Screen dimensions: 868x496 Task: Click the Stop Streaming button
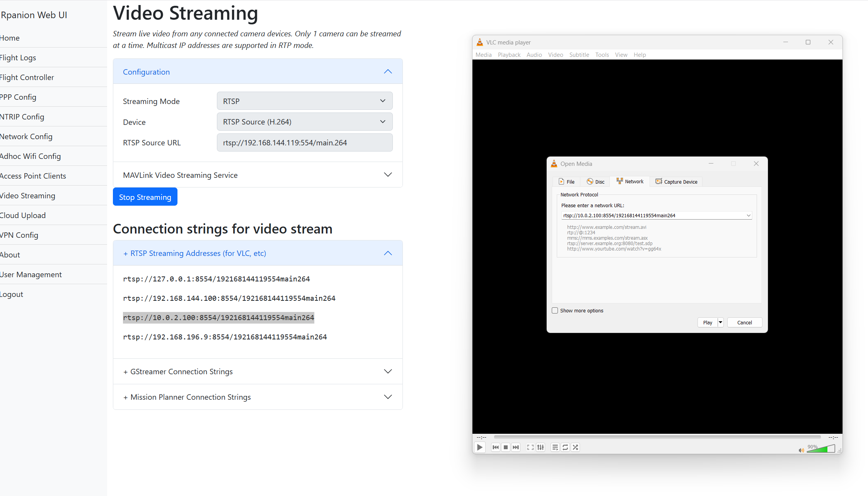145,197
